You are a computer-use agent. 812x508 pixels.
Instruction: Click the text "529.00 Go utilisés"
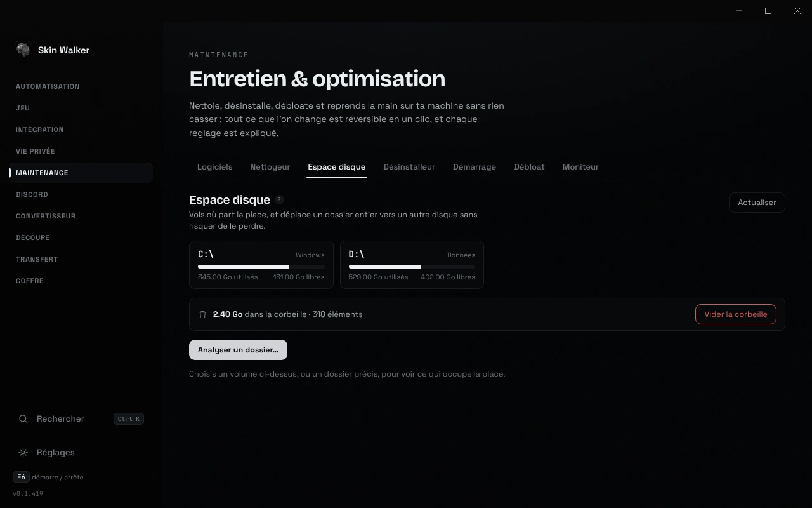tap(378, 277)
